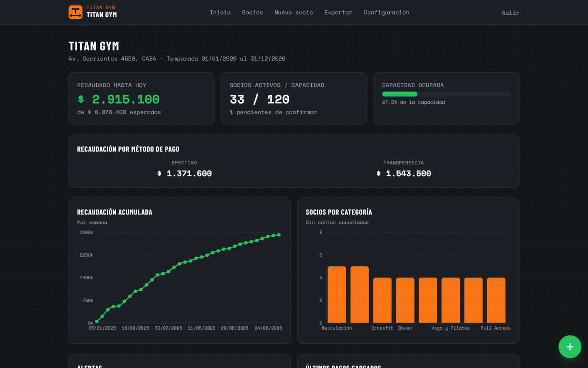
Task: Click the 'Recaudación por método de pago' heading
Action: [x=128, y=149]
